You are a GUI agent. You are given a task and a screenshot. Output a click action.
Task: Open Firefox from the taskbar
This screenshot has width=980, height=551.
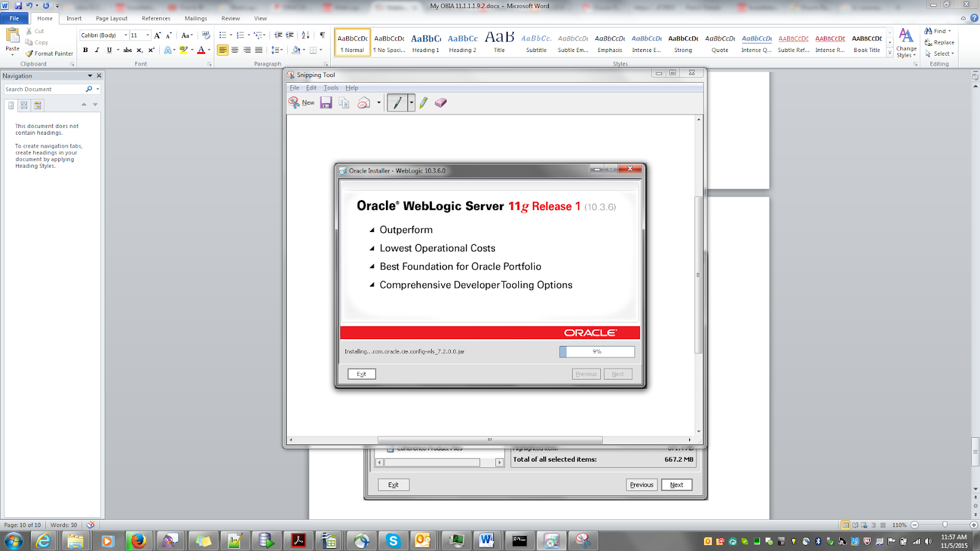138,541
